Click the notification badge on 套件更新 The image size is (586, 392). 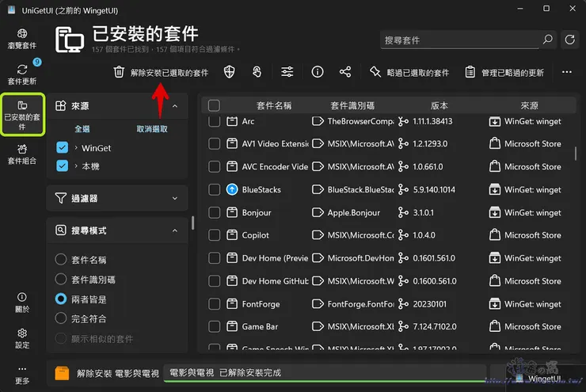coord(37,62)
